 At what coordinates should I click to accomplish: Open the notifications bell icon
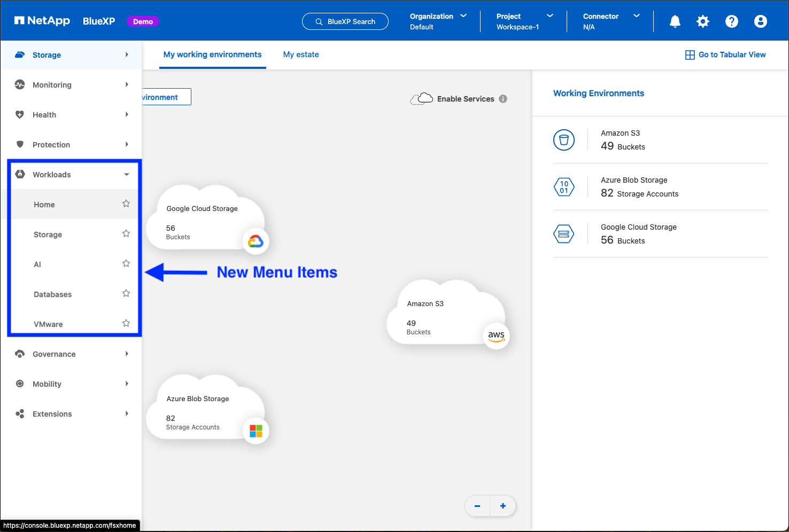(x=675, y=21)
